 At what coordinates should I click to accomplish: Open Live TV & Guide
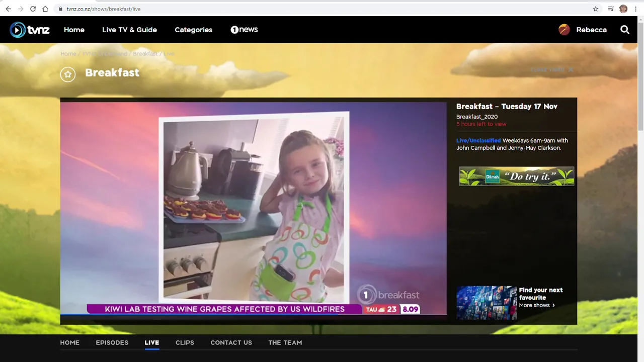tap(129, 30)
